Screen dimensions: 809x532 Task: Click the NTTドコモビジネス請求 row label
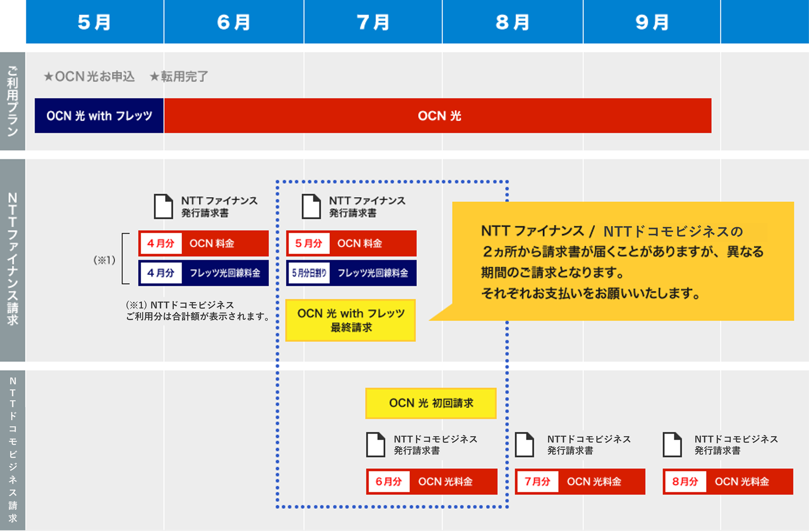coord(12,450)
